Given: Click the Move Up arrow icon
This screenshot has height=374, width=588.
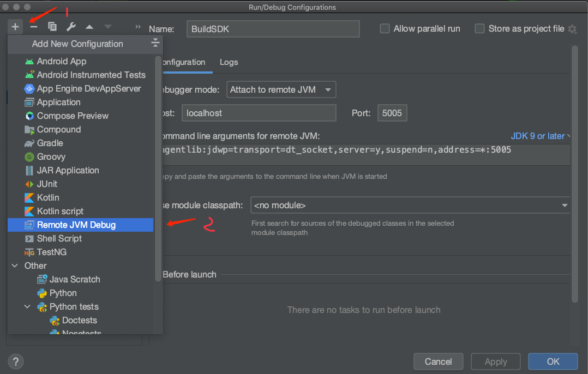Looking at the screenshot, I should click(x=89, y=27).
